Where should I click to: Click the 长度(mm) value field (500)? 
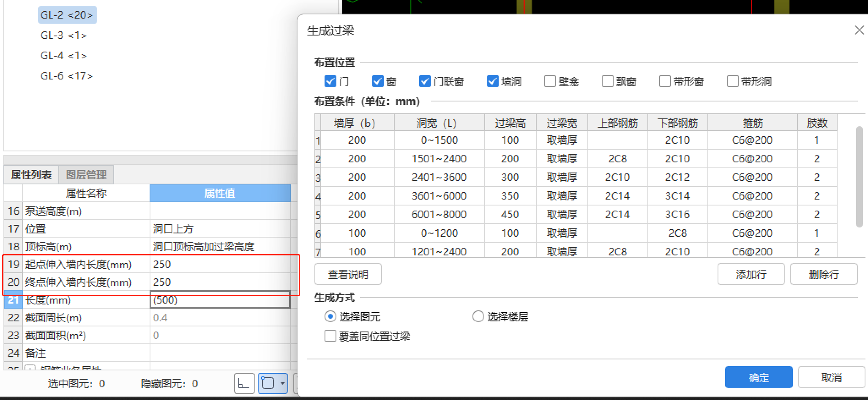(x=220, y=300)
